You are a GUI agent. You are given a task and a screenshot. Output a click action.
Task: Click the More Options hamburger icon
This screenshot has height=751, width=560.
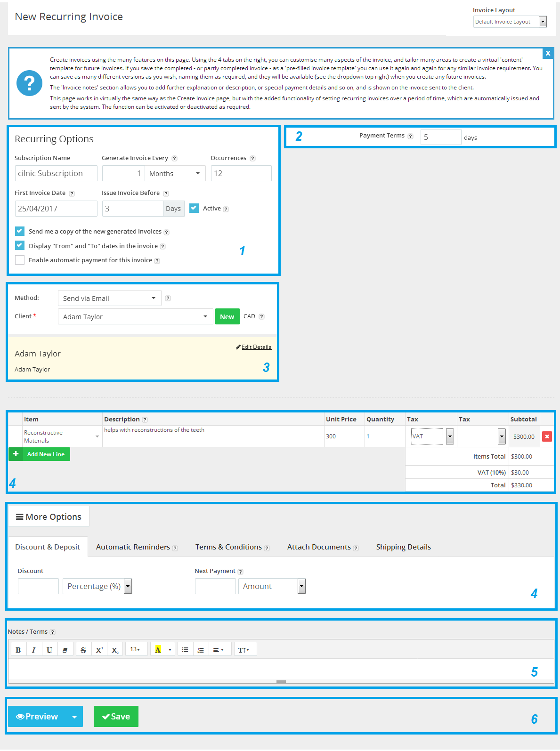coord(20,517)
